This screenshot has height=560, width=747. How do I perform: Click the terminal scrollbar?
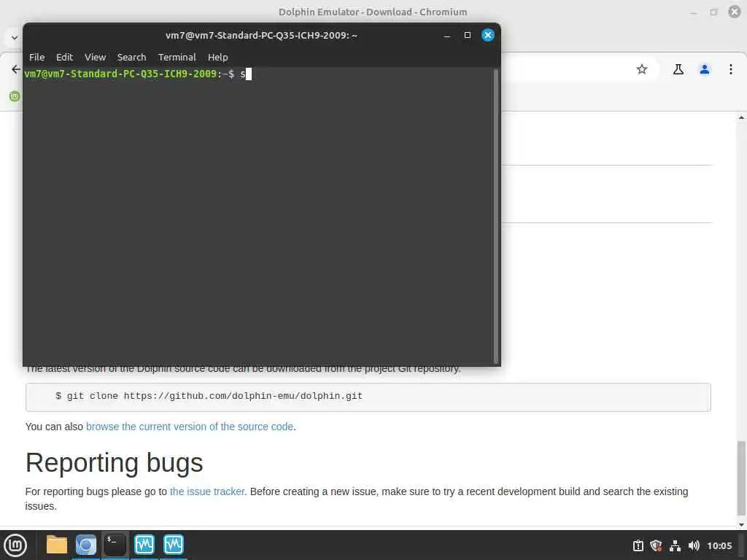(x=495, y=216)
